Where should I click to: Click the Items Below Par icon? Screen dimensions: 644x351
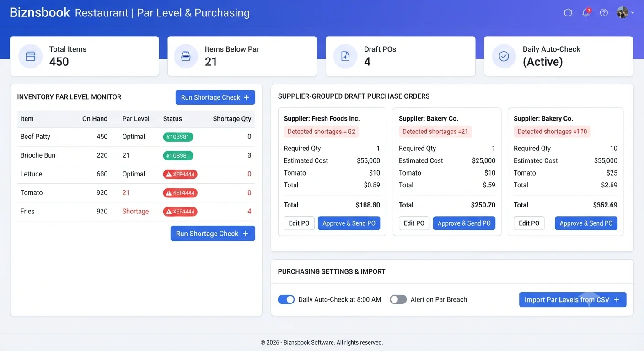[186, 56]
